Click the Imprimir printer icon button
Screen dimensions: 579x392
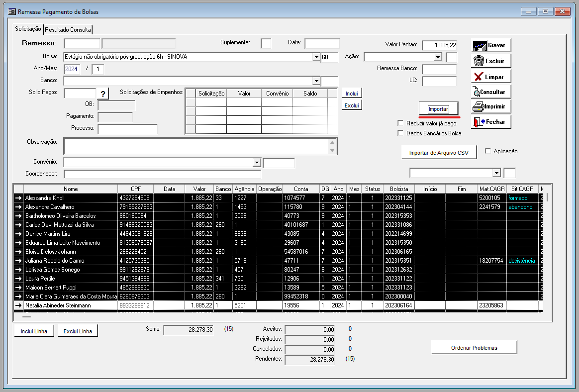490,106
